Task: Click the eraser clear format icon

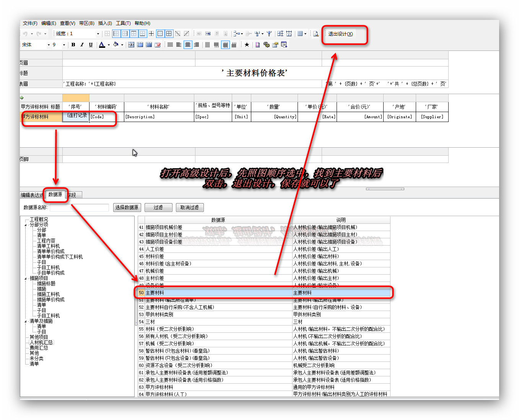Action: 158,45
